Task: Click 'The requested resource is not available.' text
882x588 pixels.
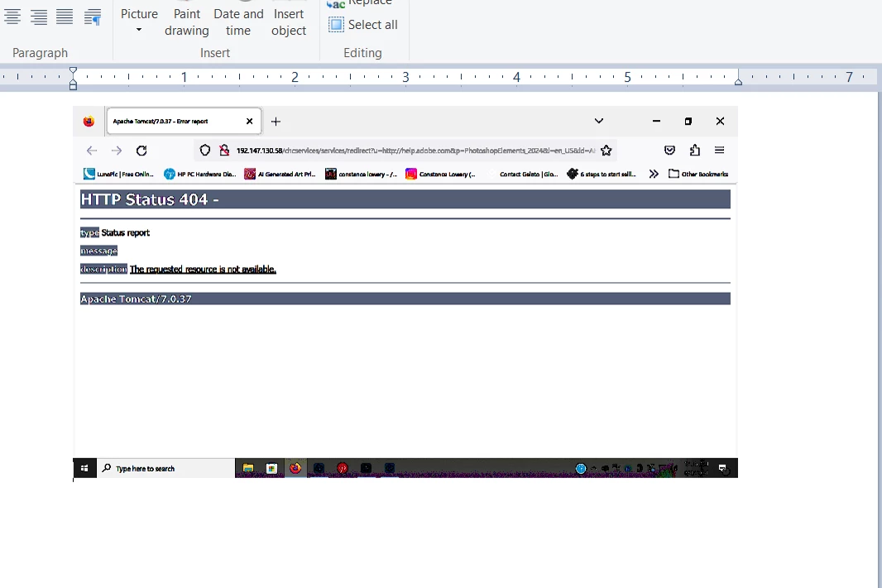Action: [x=203, y=270]
